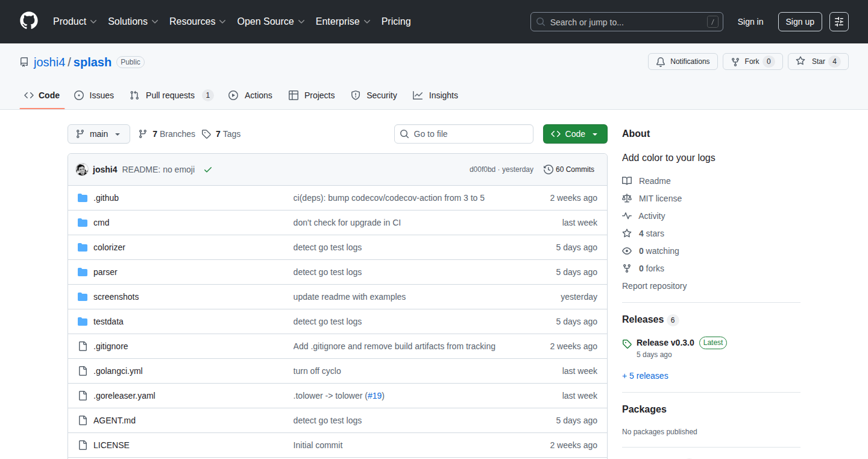Screen dimensions: 868x459
Task: View the 7 Tags link
Action: [221, 134]
